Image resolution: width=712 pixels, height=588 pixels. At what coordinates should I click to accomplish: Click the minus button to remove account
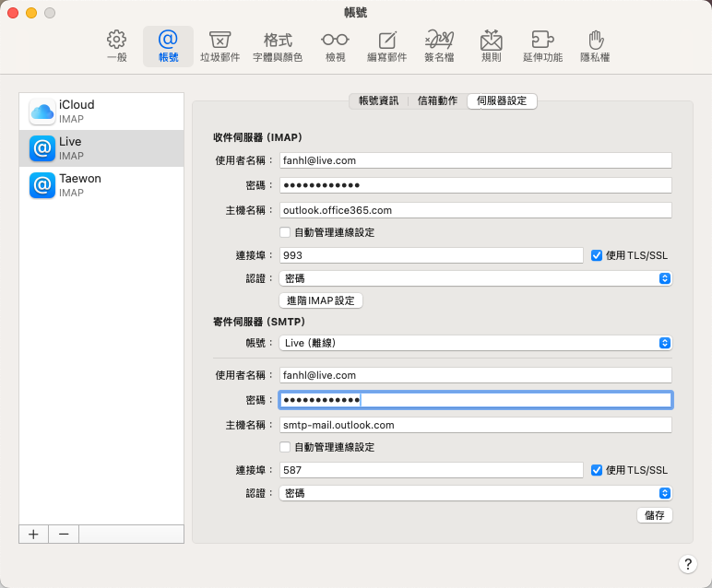[x=64, y=534]
